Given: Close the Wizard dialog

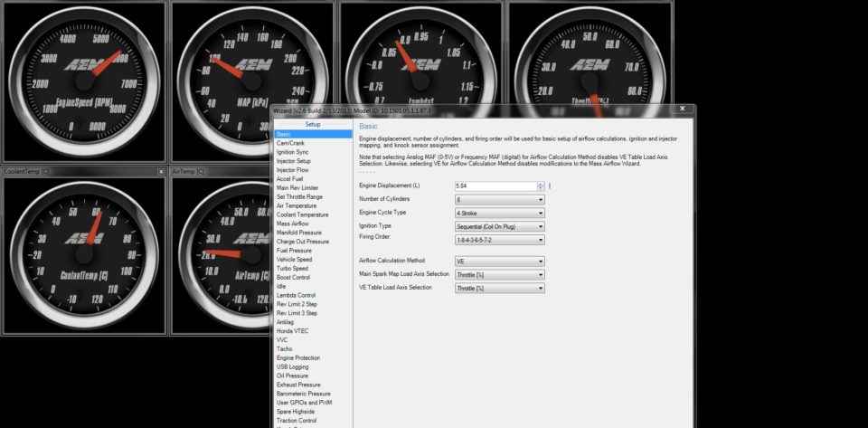Looking at the screenshot, I should pos(682,109).
